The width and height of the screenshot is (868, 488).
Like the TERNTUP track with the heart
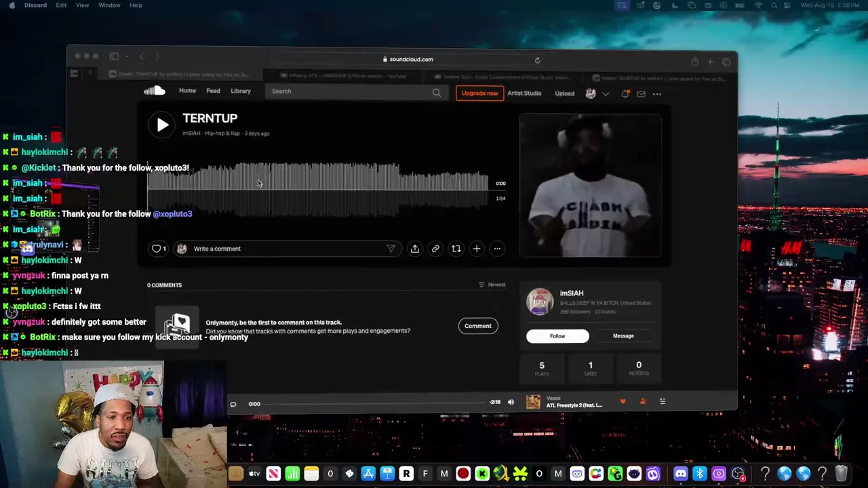coord(157,249)
